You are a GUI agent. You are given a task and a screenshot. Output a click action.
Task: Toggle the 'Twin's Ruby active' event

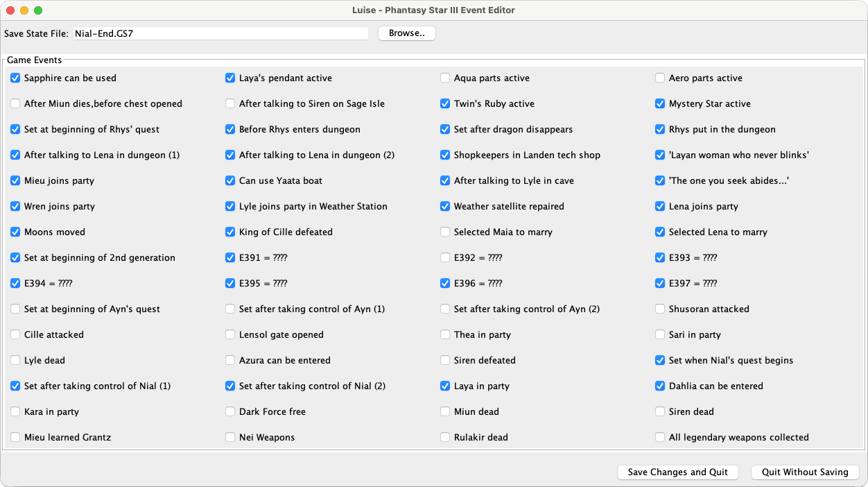445,103
